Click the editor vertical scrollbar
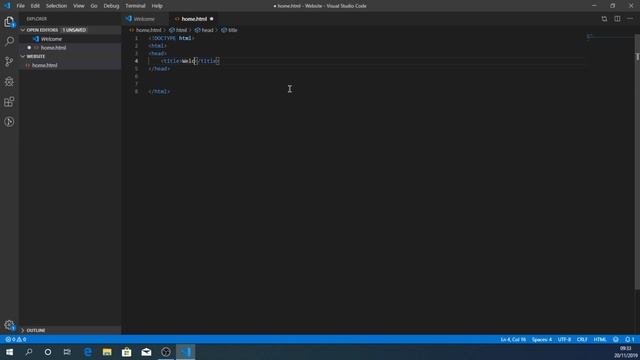 pos(637,163)
